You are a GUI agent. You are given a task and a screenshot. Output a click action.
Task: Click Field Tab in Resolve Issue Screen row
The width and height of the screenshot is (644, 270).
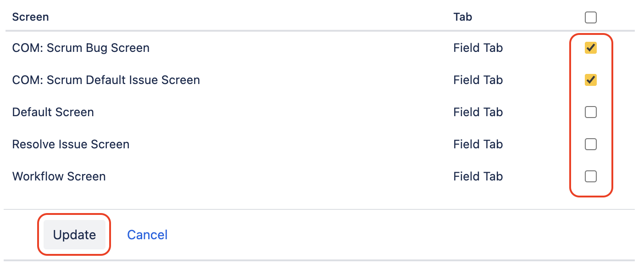pyautogui.click(x=478, y=144)
